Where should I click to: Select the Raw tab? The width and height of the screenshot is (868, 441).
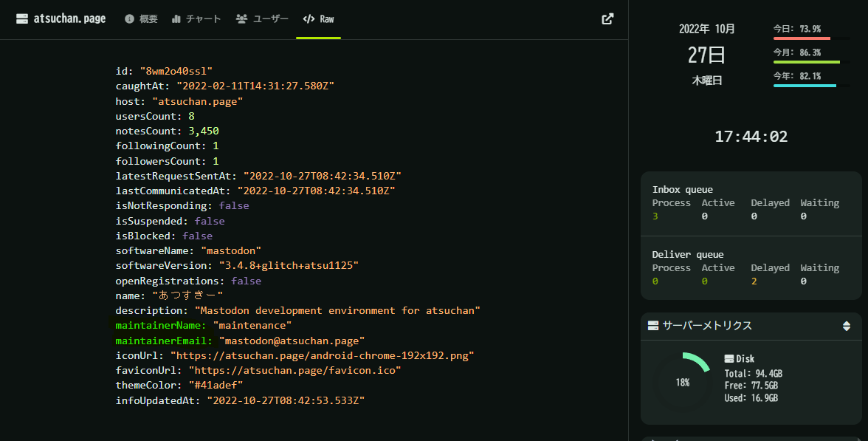click(318, 19)
